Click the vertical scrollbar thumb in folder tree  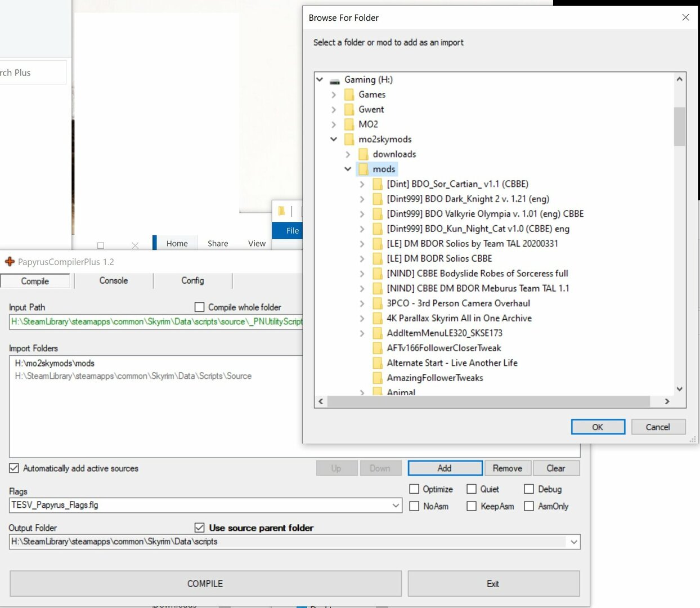pyautogui.click(x=679, y=126)
